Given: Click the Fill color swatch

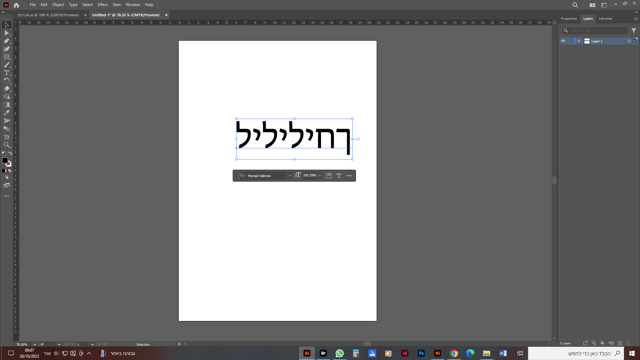Looking at the screenshot, I should click(5, 161).
